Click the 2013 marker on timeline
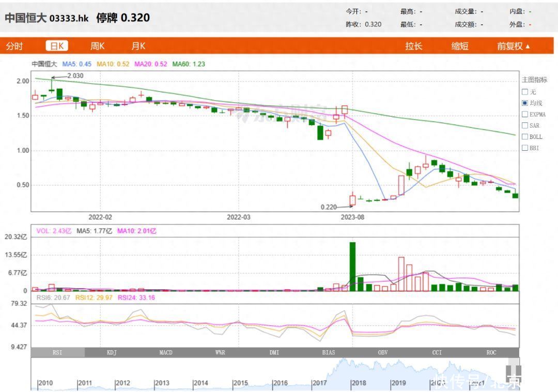The height and width of the screenshot is (392, 558). click(162, 383)
